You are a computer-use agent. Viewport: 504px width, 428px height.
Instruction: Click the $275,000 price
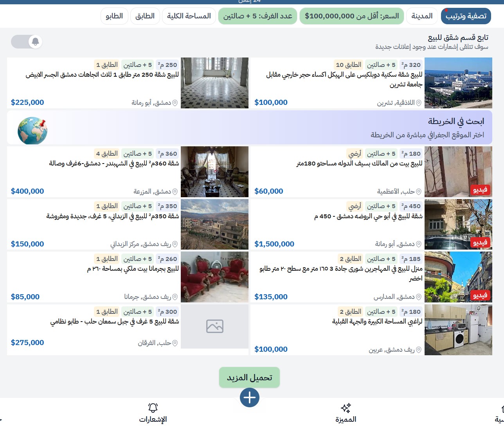click(27, 343)
